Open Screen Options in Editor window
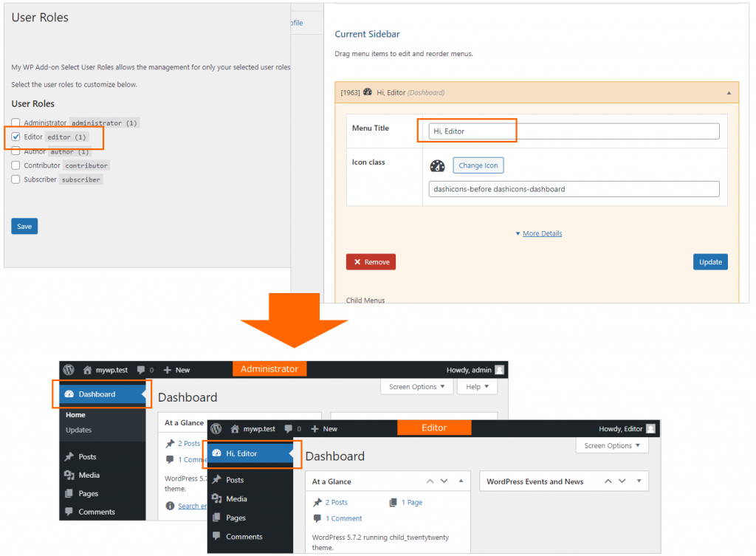756x556 pixels. click(612, 445)
